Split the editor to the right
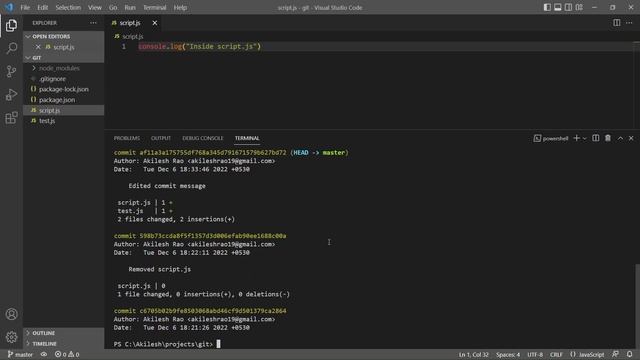The width and height of the screenshot is (640, 360). click(617, 23)
